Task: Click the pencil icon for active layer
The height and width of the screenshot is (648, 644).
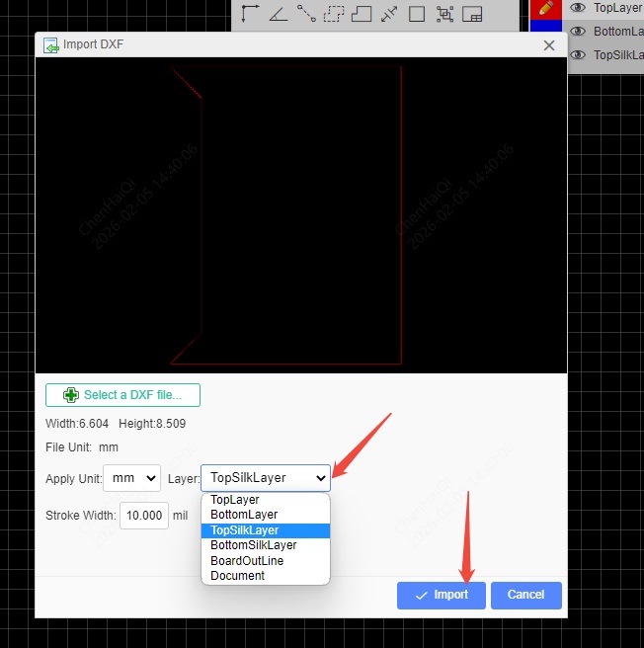Action: [x=544, y=8]
